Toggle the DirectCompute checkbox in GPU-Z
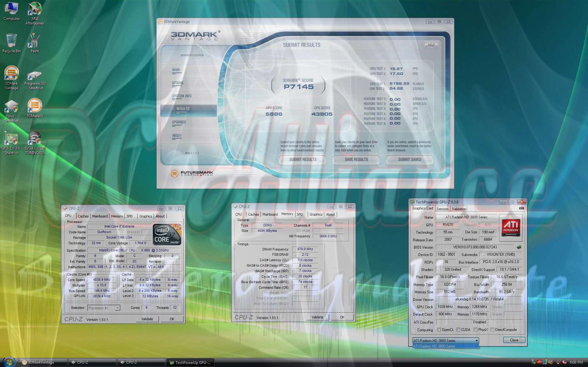This screenshot has width=588, height=367. (x=492, y=330)
